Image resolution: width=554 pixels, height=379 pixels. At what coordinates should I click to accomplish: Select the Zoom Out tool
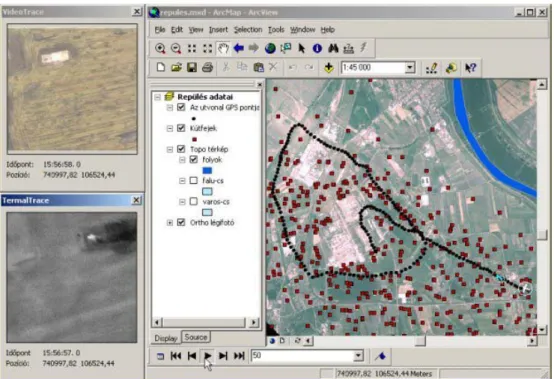[176, 48]
